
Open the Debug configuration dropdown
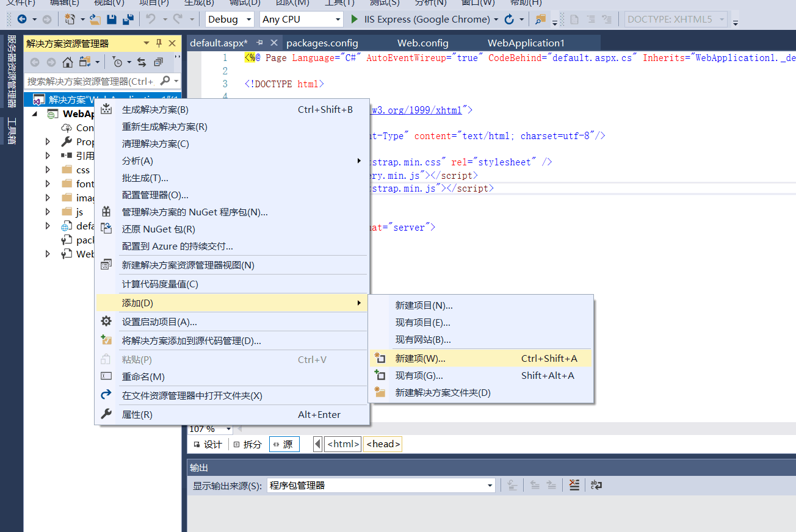click(x=248, y=20)
